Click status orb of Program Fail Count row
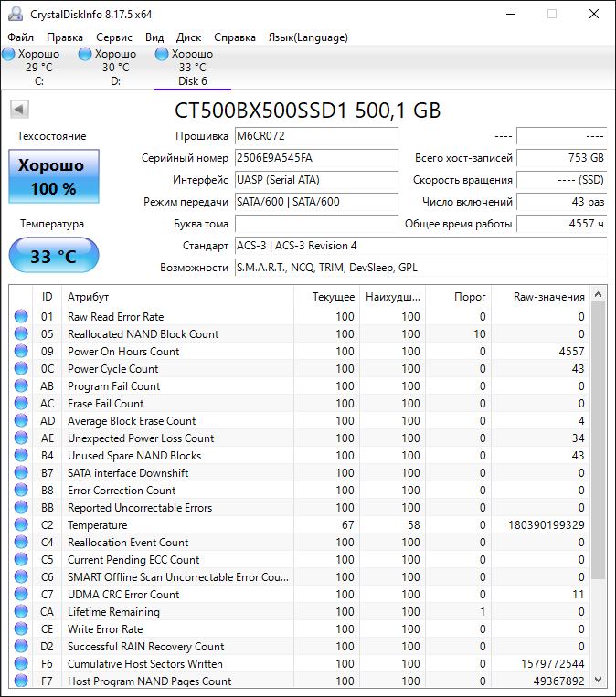 click(21, 385)
